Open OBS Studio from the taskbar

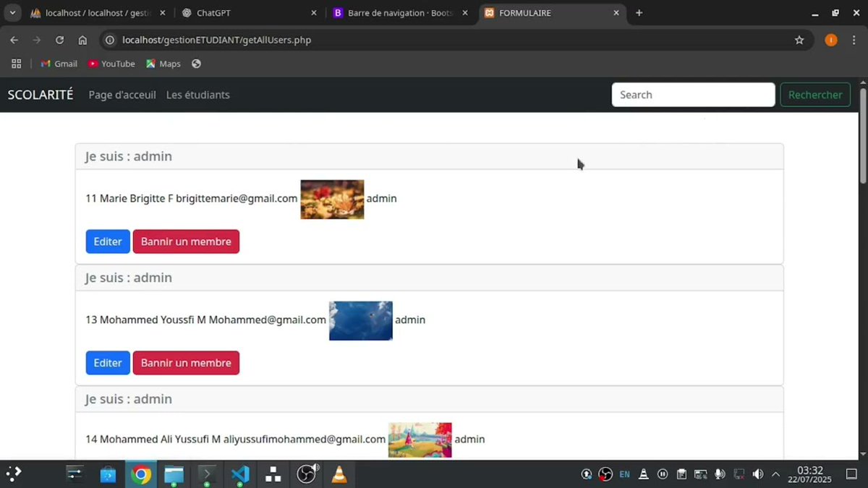tap(306, 474)
